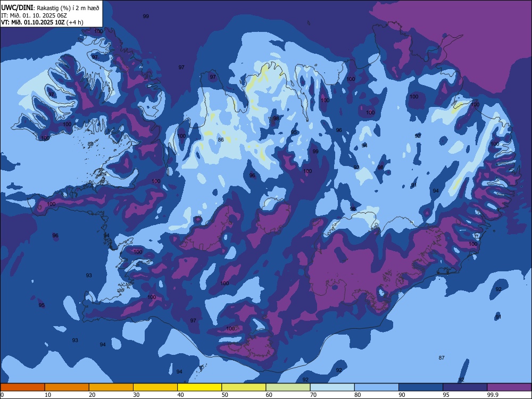Click the '99.9' legend tick label
Screen dimensions: 532x399
pyautogui.click(x=493, y=395)
